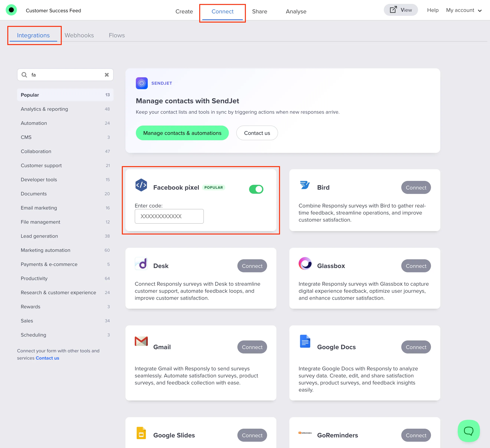The image size is (490, 448).
Task: Select the Collaboration category
Action: point(65,151)
